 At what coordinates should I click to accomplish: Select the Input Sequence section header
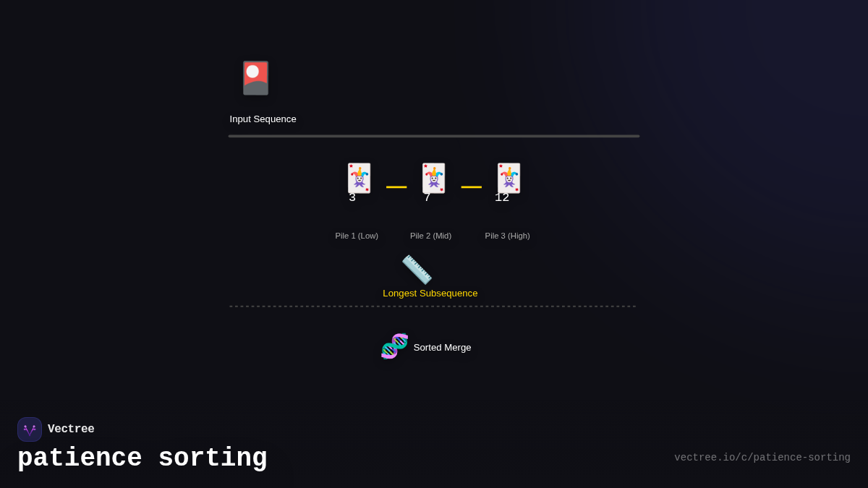[263, 119]
